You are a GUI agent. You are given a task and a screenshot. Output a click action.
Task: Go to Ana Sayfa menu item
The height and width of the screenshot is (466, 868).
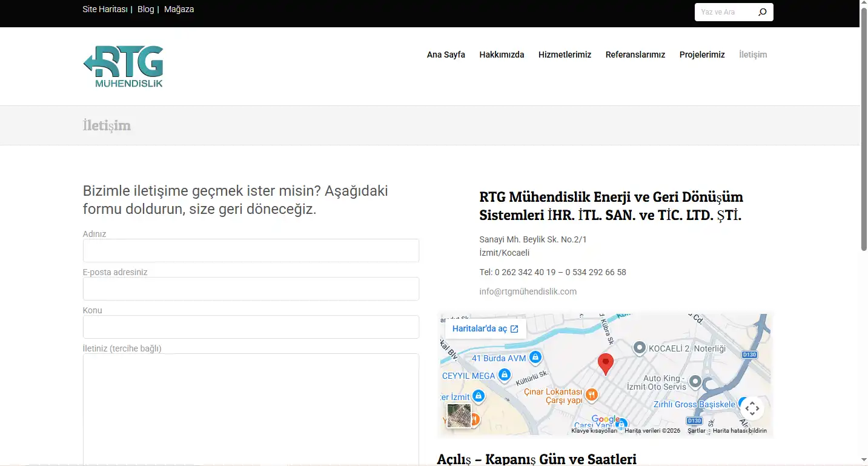coord(446,55)
